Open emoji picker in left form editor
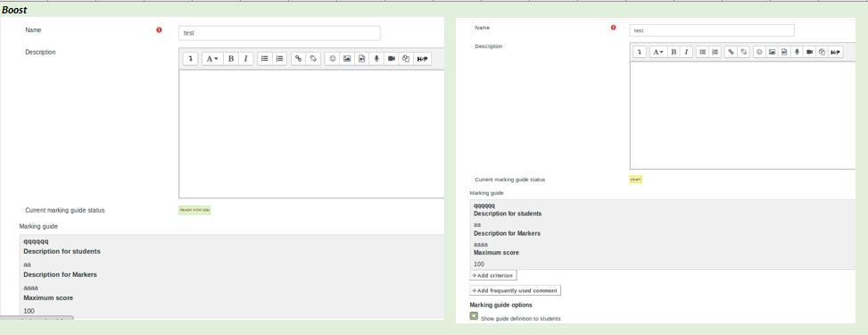 [x=332, y=59]
